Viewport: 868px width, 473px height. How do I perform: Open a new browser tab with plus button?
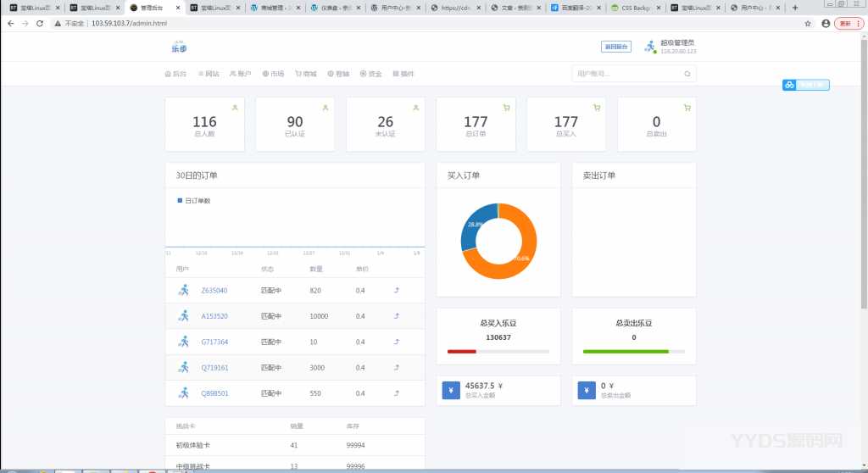(794, 8)
